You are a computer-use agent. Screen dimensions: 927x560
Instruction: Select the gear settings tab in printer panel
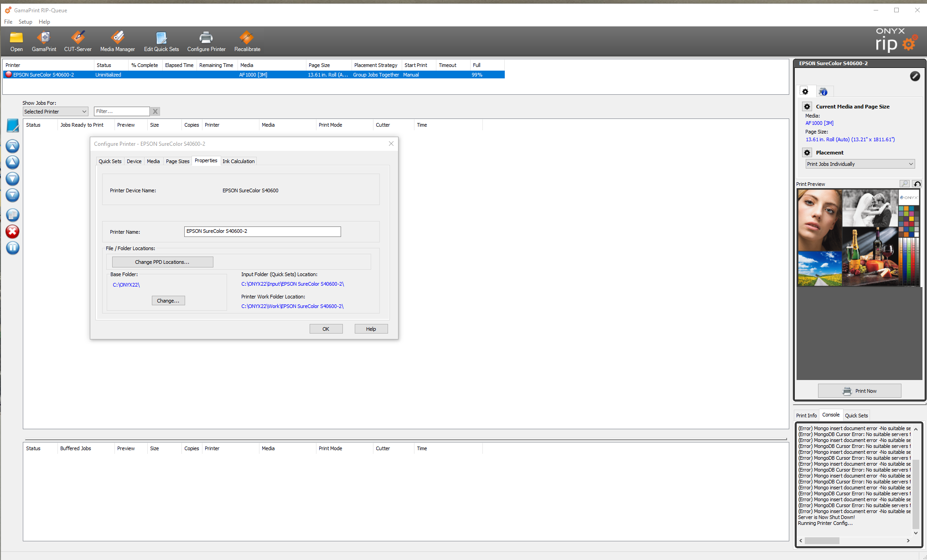tap(805, 92)
